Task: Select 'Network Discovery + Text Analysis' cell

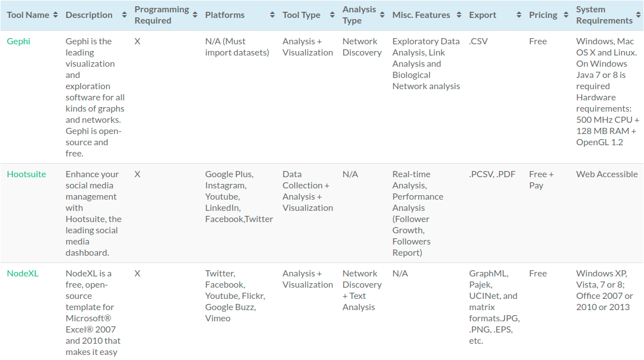Action: tap(362, 290)
